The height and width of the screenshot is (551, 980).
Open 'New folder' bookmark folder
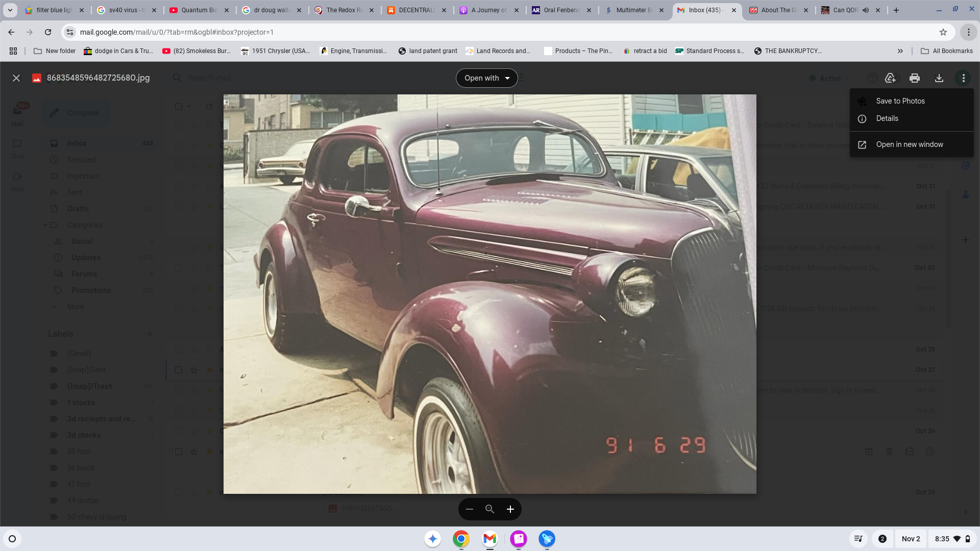(55, 51)
